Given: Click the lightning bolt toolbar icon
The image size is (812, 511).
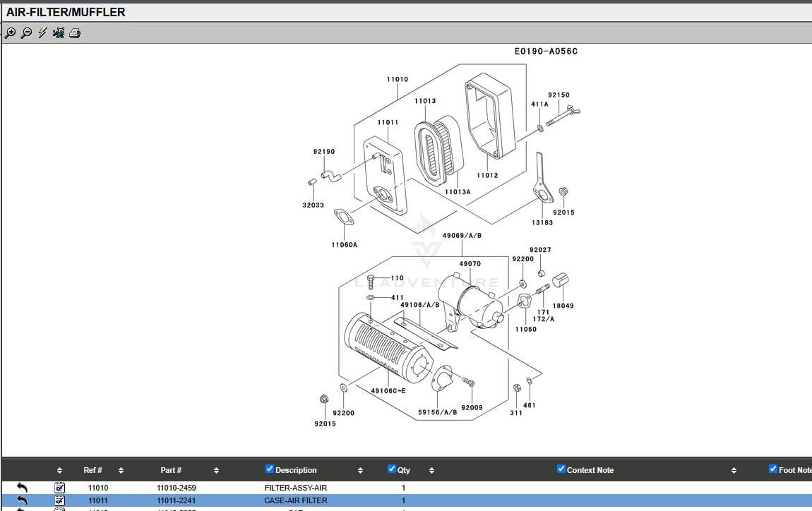Looking at the screenshot, I should coord(42,33).
